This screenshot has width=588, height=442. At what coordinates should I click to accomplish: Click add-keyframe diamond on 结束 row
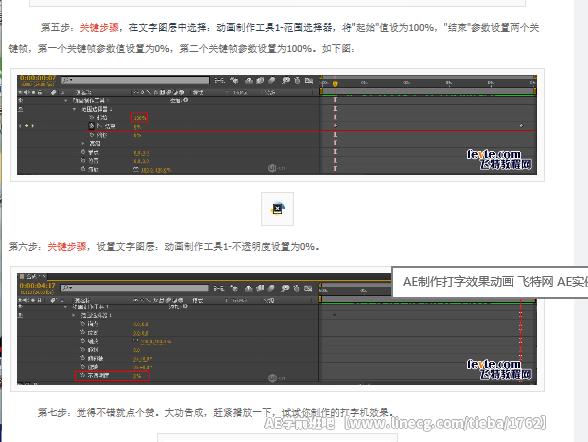[x=27, y=126]
